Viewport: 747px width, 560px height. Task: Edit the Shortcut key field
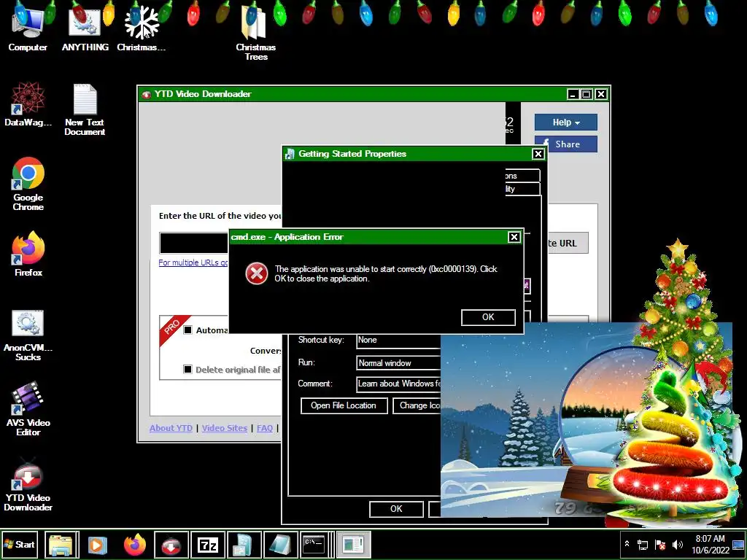398,340
